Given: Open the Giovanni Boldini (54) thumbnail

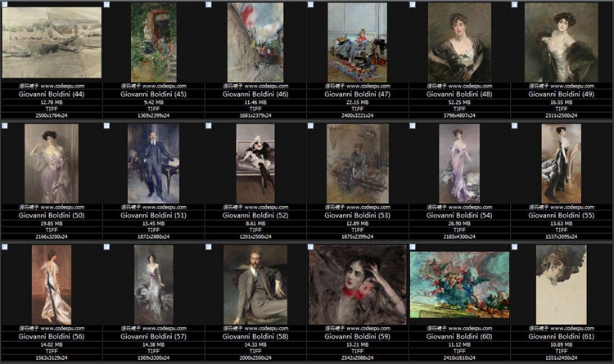Looking at the screenshot, I should coord(459,164).
